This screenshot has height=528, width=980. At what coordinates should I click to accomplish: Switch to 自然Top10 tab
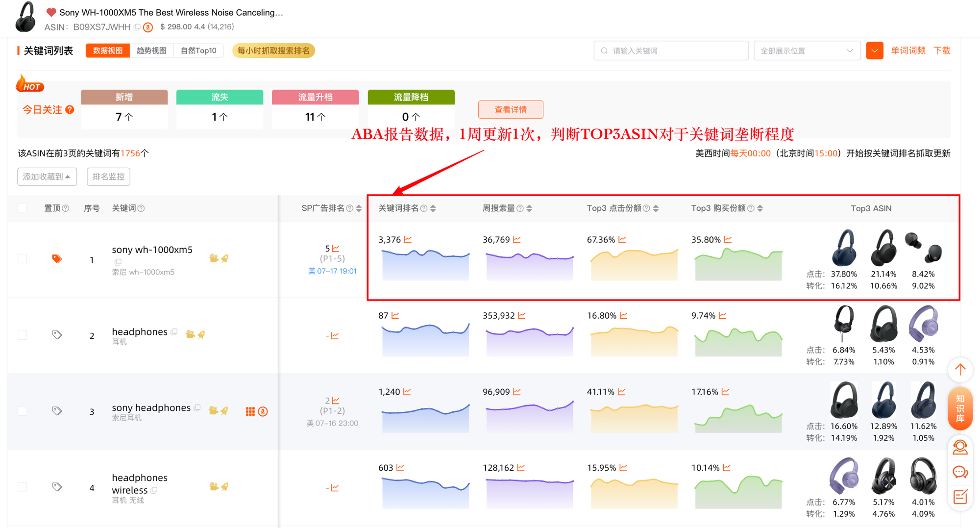click(x=198, y=50)
